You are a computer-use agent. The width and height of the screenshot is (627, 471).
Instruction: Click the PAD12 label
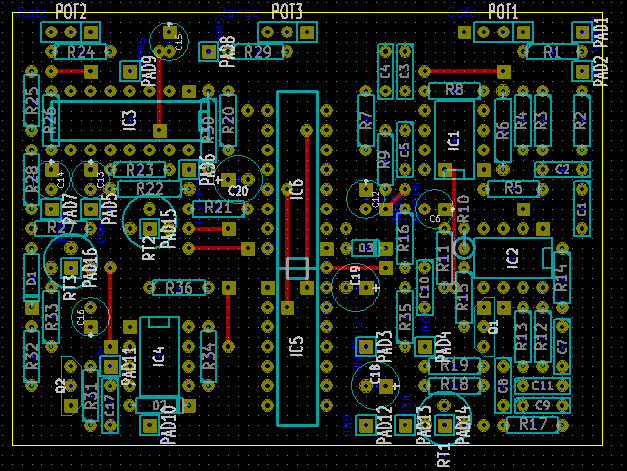tap(385, 425)
